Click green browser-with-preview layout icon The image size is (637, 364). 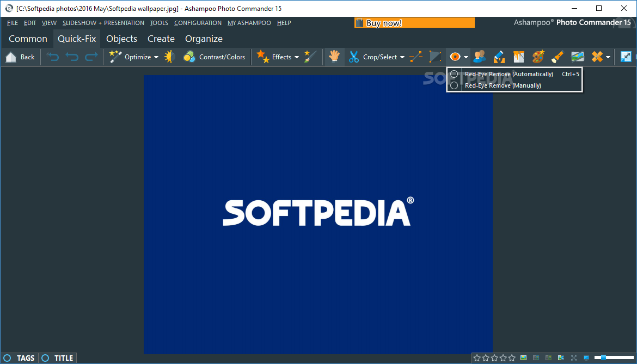(x=548, y=358)
